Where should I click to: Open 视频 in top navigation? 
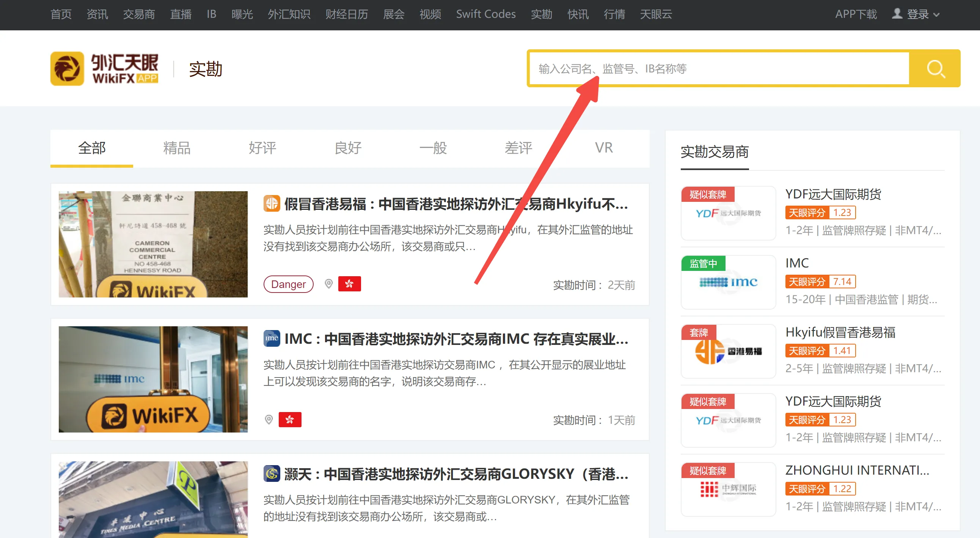[430, 14]
